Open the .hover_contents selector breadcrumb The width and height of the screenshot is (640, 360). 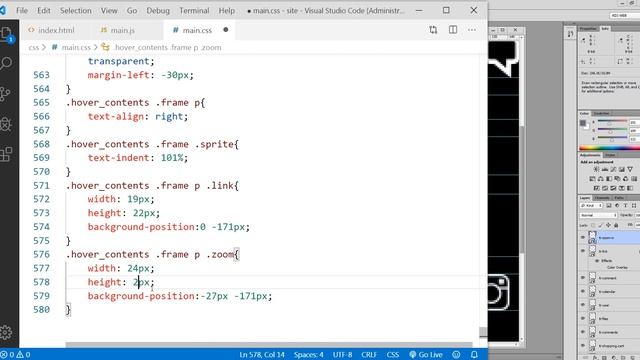(x=167, y=47)
